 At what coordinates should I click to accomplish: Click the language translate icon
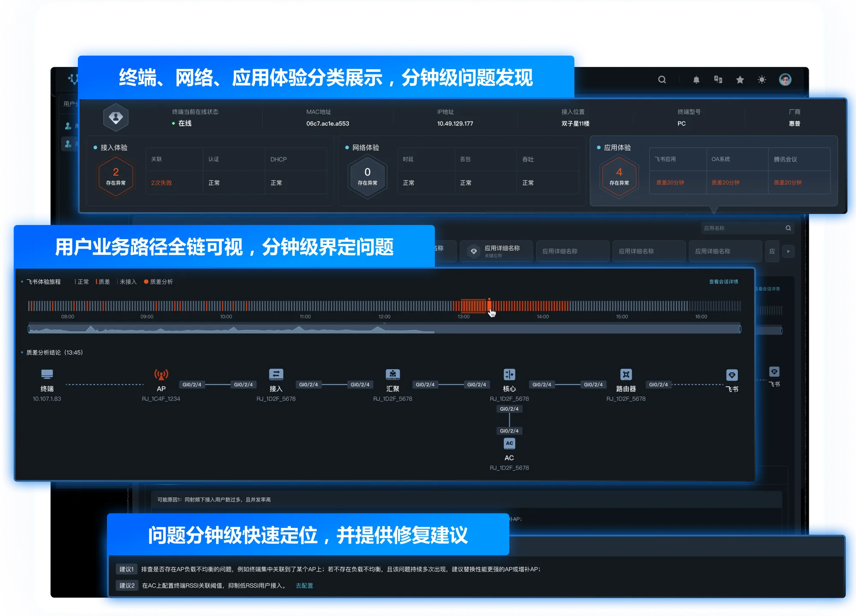click(718, 80)
